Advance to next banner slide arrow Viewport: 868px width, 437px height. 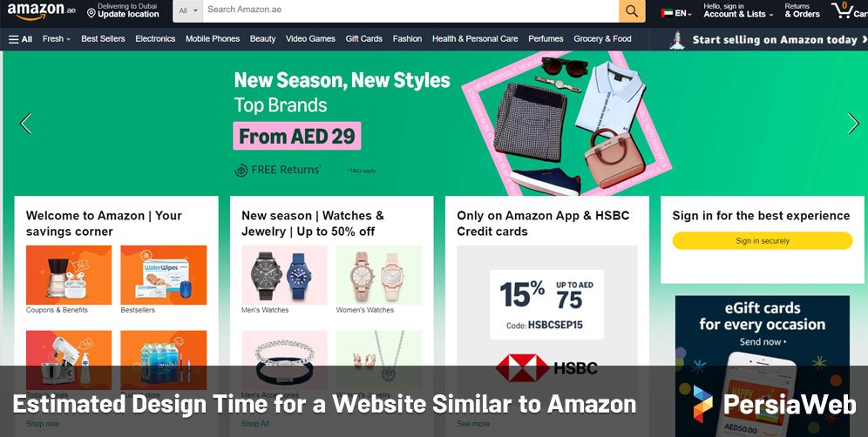[853, 124]
